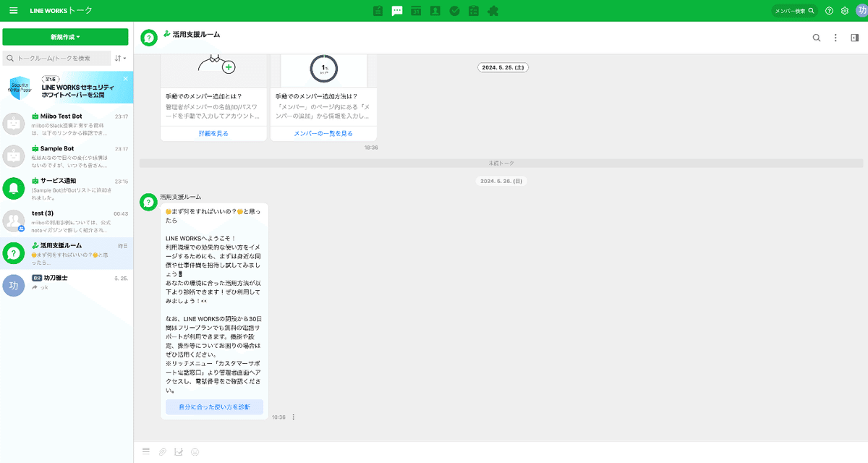The image size is (868, 463).
Task: Open the emoji sticker picker
Action: 195,451
